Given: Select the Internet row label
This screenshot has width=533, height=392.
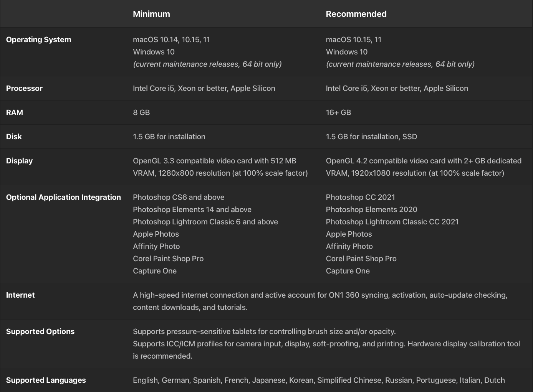Looking at the screenshot, I should click(20, 295).
